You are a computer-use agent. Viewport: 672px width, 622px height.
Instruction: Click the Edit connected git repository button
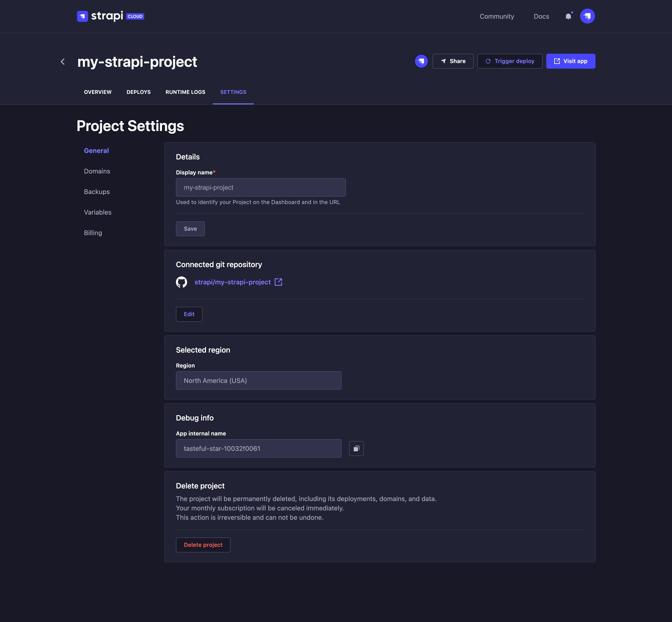click(x=189, y=313)
